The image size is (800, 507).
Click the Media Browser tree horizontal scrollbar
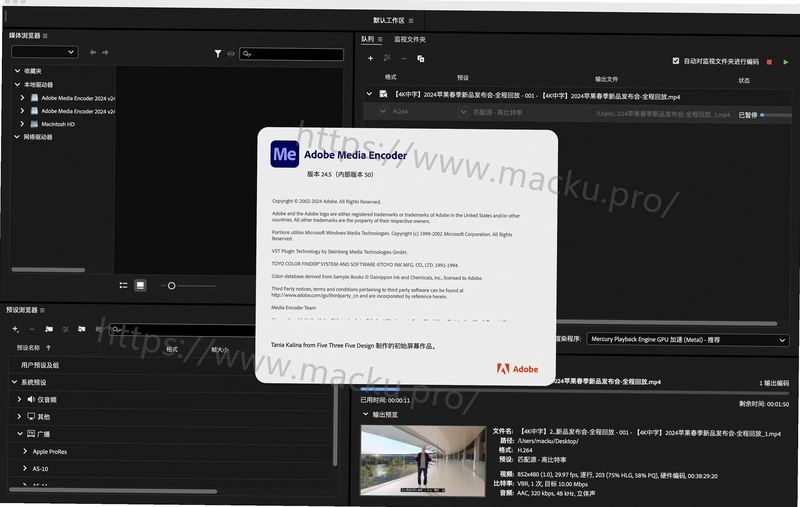click(x=48, y=270)
